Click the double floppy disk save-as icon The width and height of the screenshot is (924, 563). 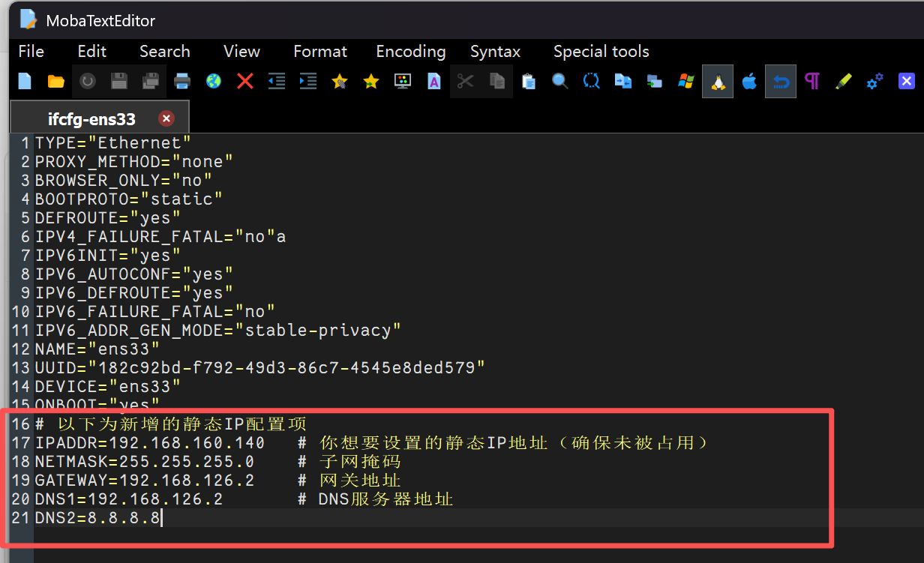coord(151,81)
